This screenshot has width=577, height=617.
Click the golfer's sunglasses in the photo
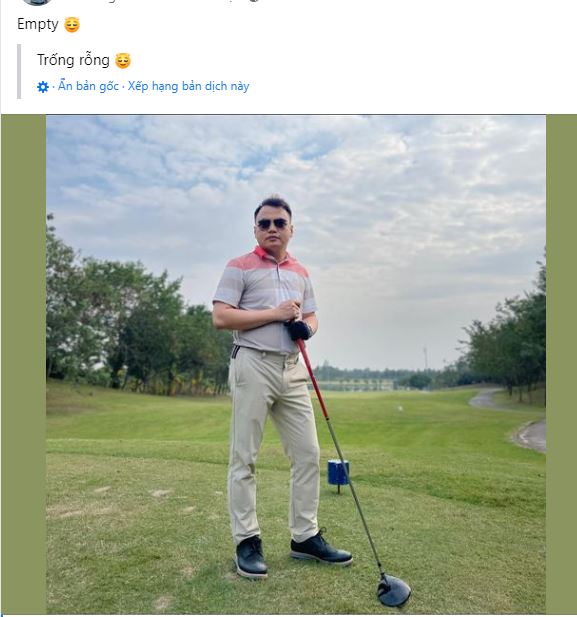272,224
